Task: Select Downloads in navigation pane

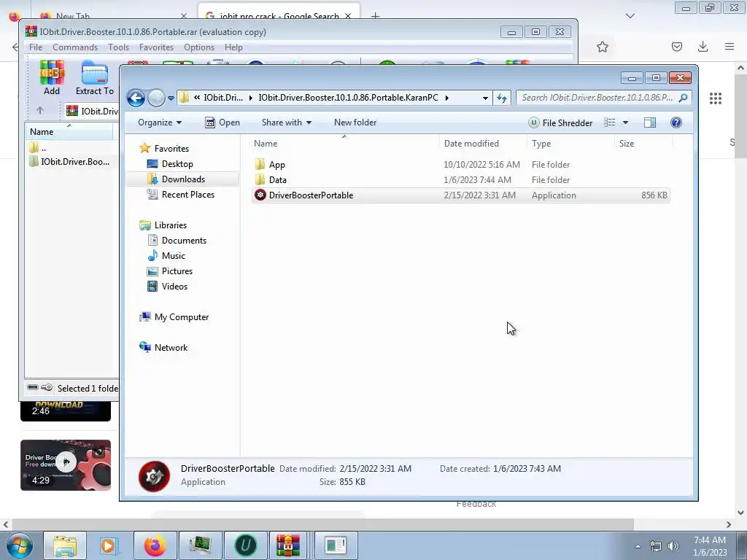Action: (x=182, y=179)
